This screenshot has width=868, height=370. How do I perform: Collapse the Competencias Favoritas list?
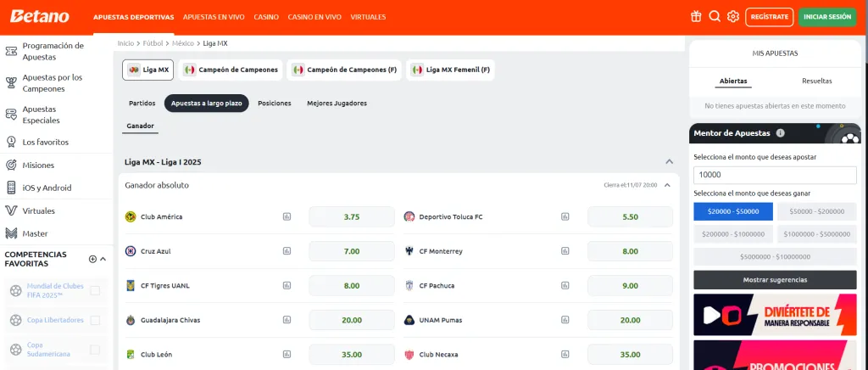pos(103,259)
